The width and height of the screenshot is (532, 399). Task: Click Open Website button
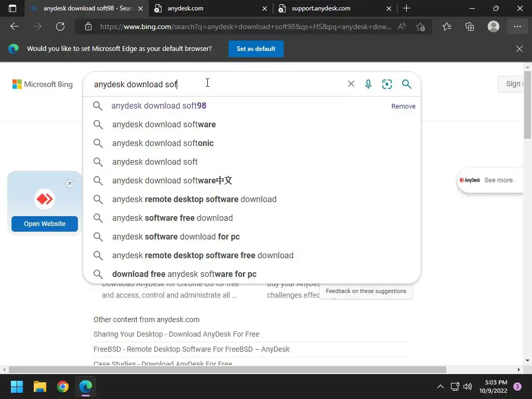[x=45, y=224]
